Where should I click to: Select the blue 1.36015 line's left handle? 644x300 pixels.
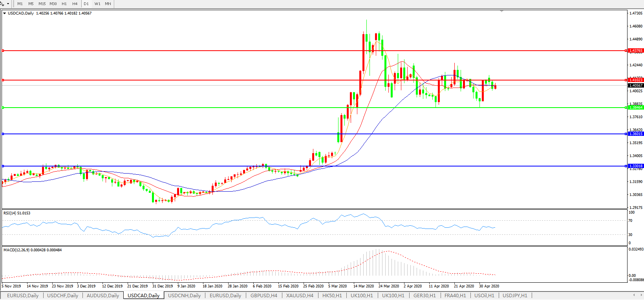(3, 134)
